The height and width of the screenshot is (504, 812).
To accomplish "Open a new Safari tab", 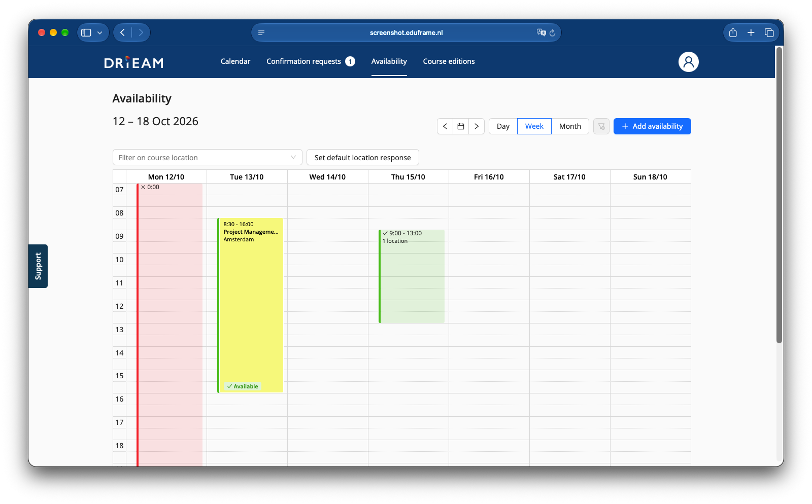I will (x=751, y=32).
